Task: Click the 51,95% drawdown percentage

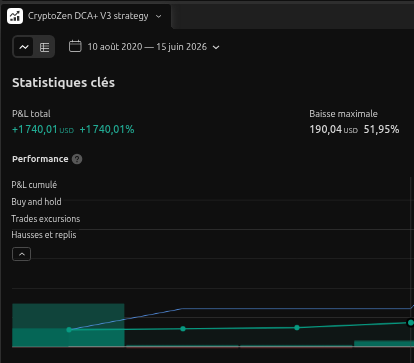Action: pyautogui.click(x=381, y=129)
